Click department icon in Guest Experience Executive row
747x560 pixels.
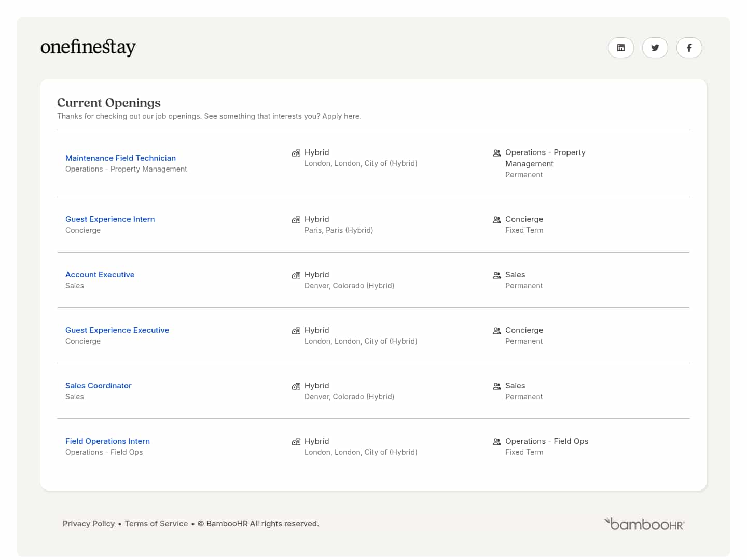496,331
